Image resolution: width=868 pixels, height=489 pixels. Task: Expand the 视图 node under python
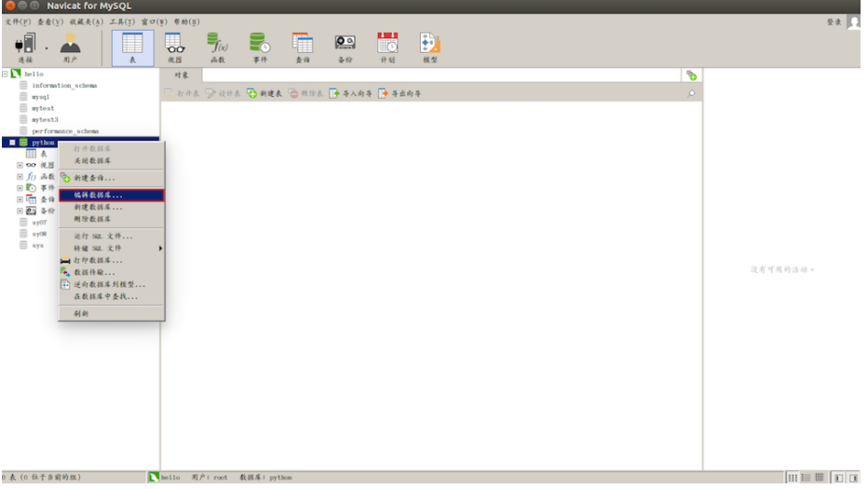pos(20,165)
